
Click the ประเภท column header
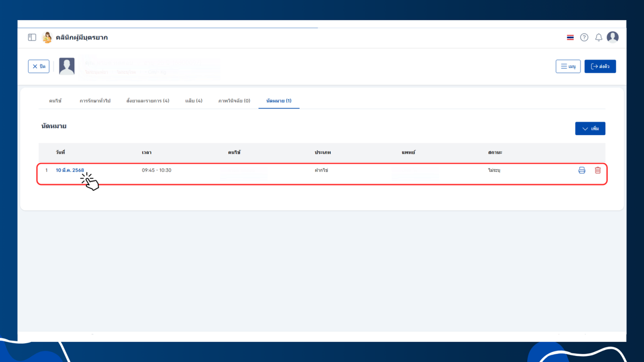323,152
